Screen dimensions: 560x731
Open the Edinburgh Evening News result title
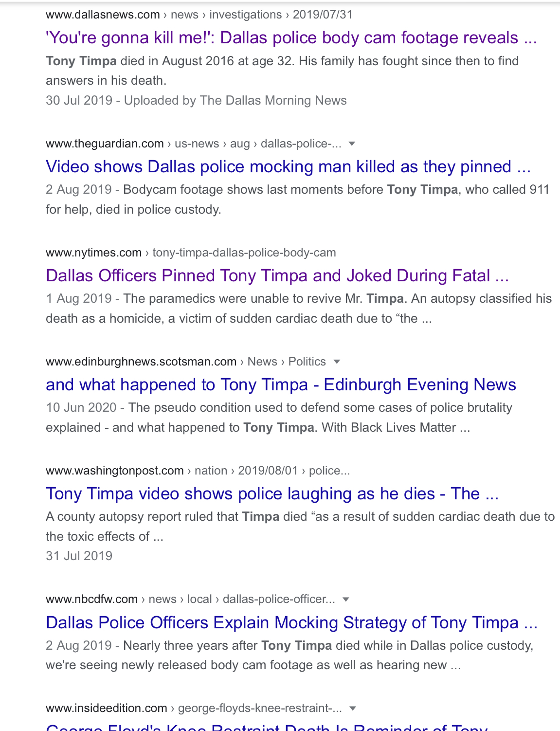click(x=281, y=385)
